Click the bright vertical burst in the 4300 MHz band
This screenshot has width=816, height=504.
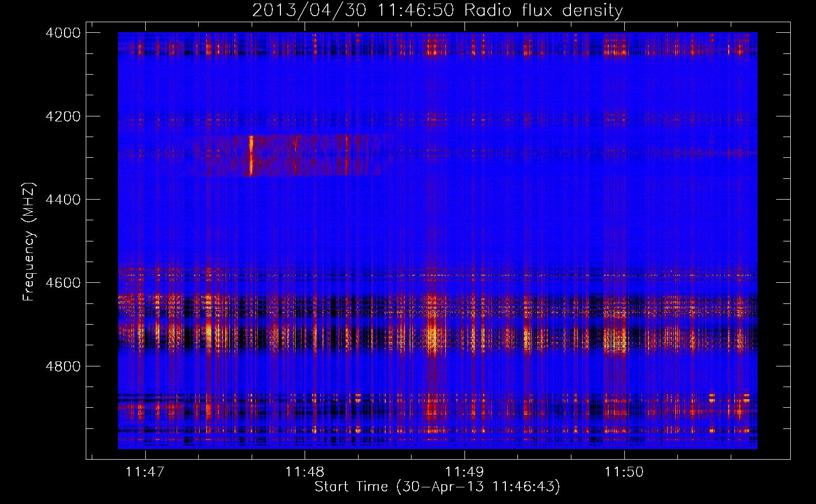(251, 156)
